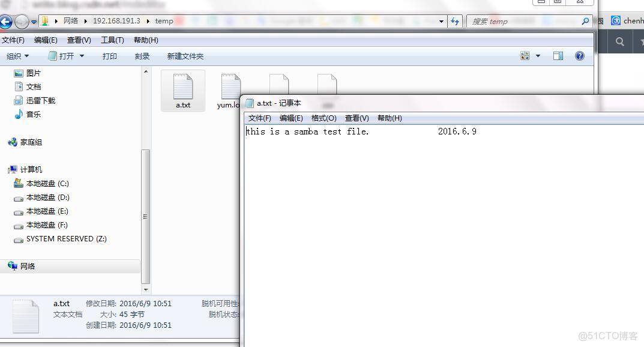Click 新建文件夹 in the Explorer toolbar
The image size is (644, 347).
(185, 56)
